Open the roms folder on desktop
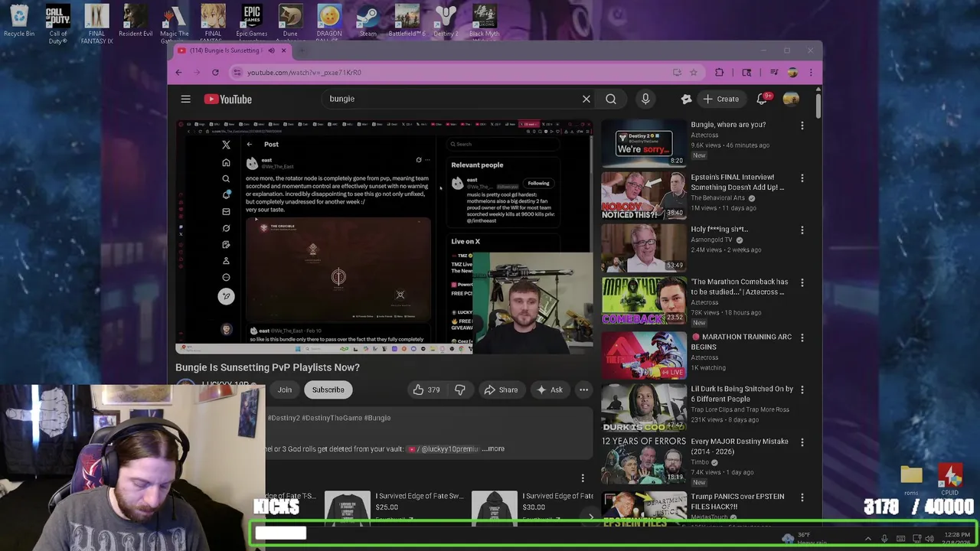The height and width of the screenshot is (551, 980). point(911,481)
